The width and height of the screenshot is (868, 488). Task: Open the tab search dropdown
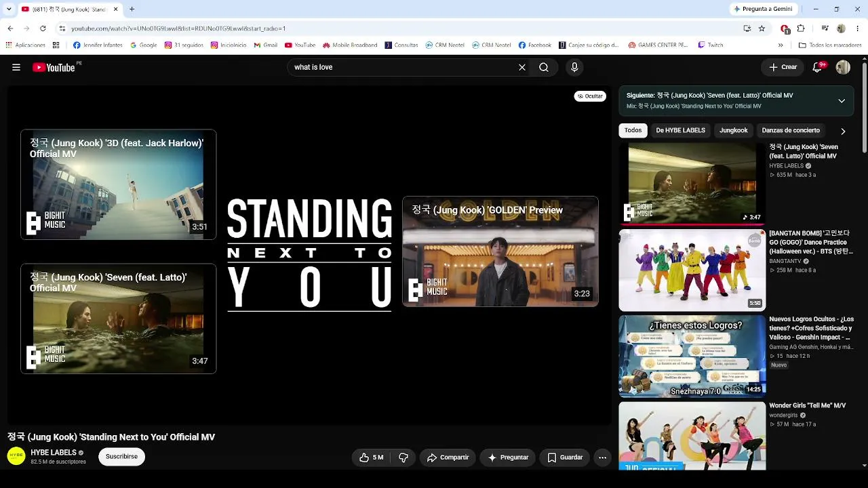pyautogui.click(x=9, y=9)
